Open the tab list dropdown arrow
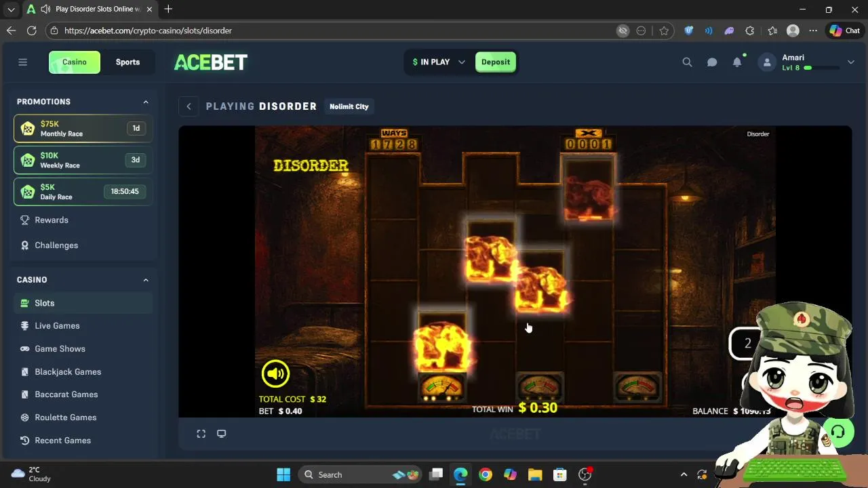The height and width of the screenshot is (488, 868). (11, 9)
